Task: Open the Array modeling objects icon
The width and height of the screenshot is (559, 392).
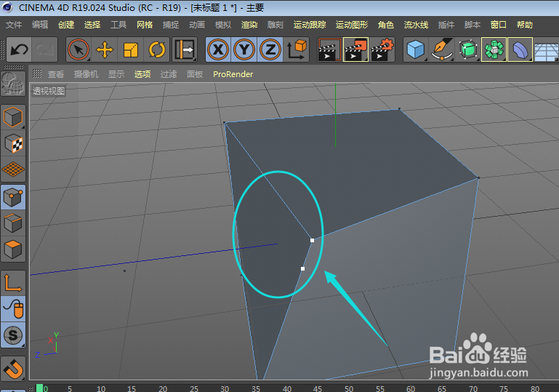Action: [494, 49]
